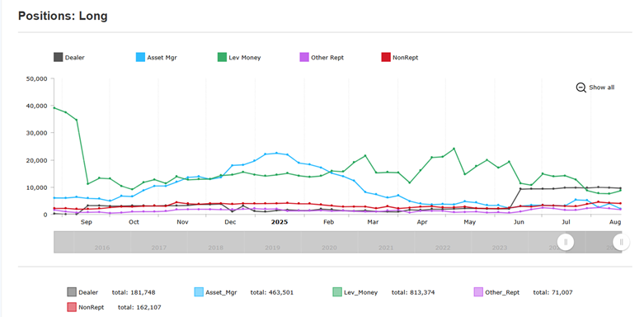Click the Show all label text
The width and height of the screenshot is (644, 317).
pyautogui.click(x=602, y=88)
